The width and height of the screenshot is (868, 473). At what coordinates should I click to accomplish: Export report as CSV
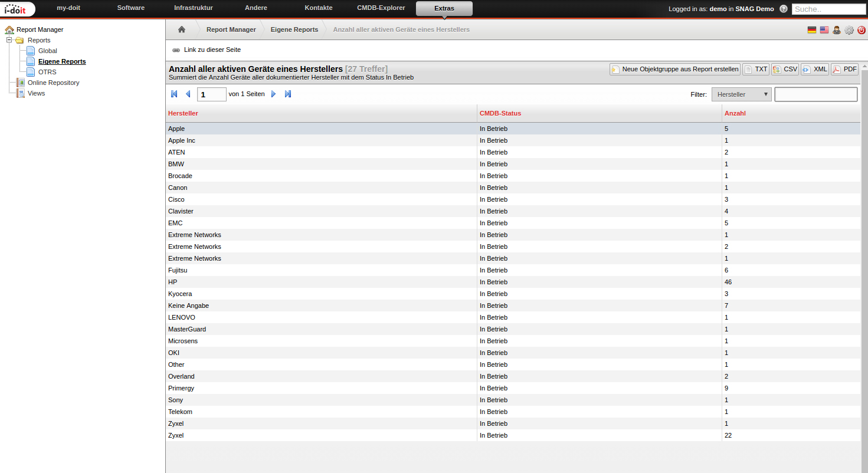click(x=785, y=69)
